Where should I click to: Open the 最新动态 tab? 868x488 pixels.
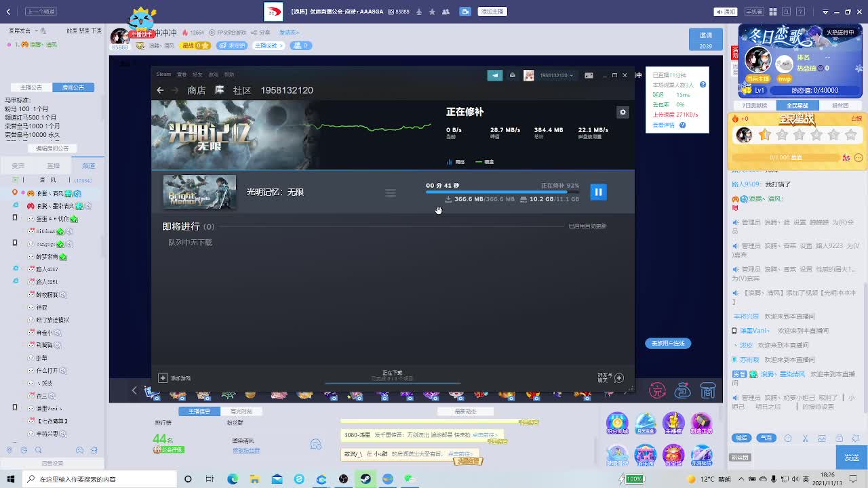(466, 411)
